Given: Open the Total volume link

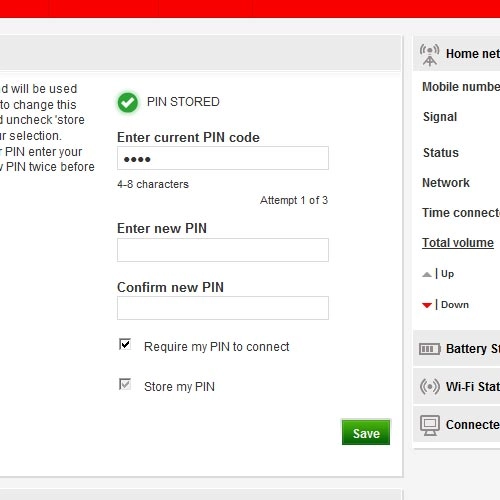Looking at the screenshot, I should (x=458, y=243).
